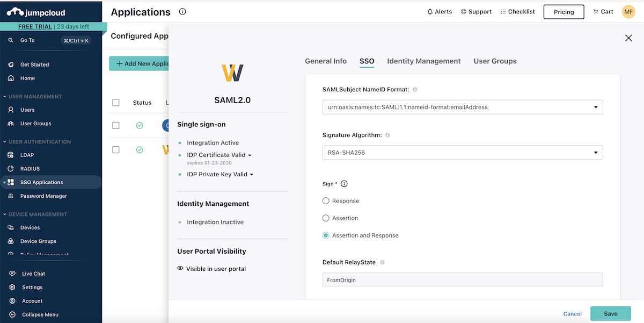Switch to the Identity Management tab

(423, 61)
